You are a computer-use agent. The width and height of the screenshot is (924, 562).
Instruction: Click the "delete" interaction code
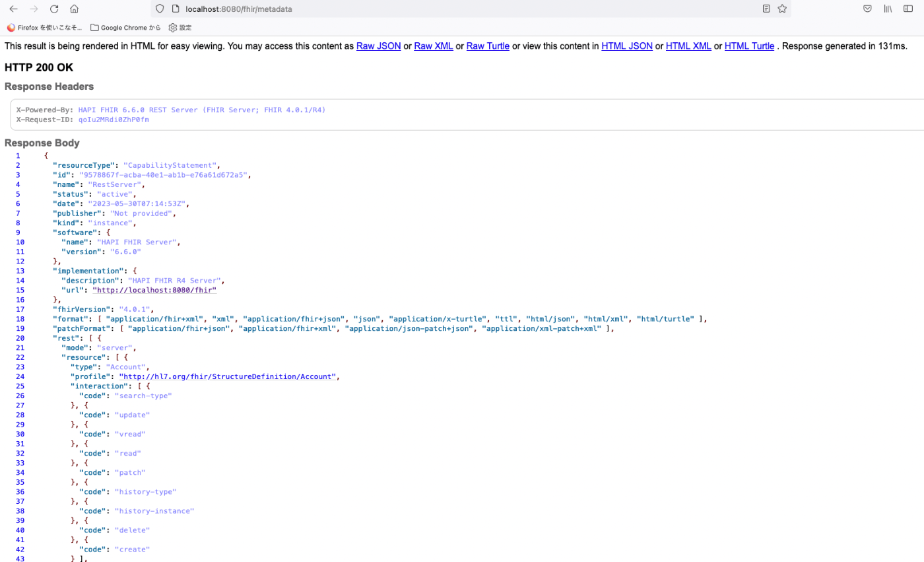coord(132,530)
